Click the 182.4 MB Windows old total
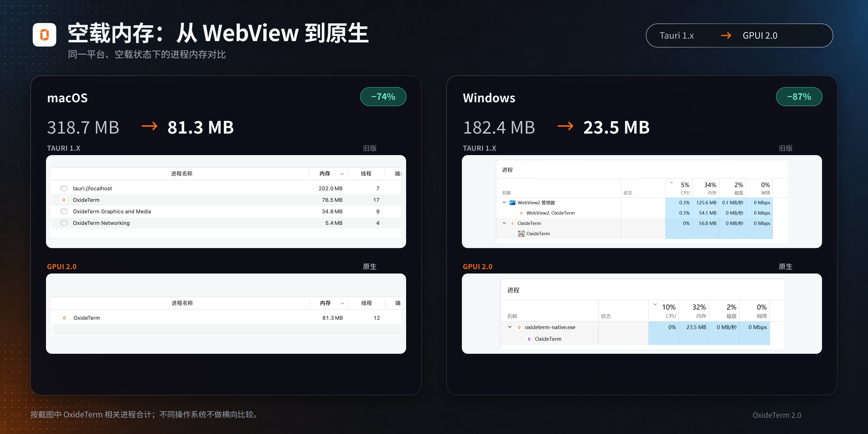The width and height of the screenshot is (868, 434). point(499,127)
